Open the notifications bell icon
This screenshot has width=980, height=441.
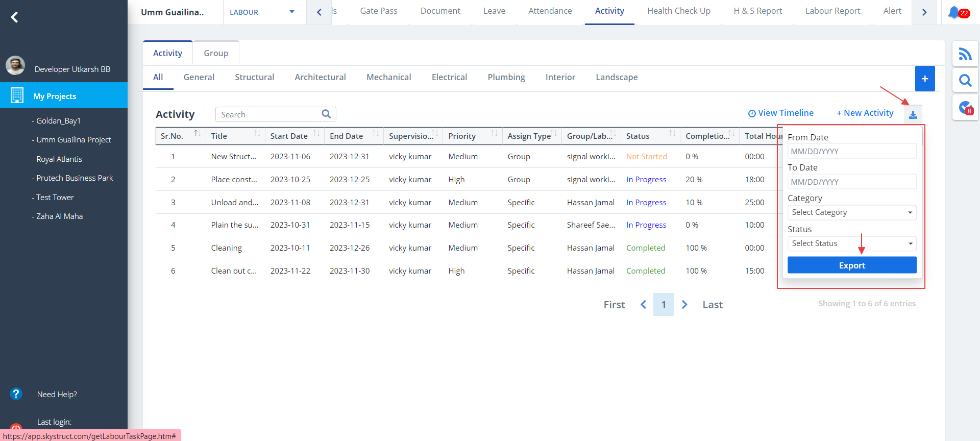coord(953,12)
